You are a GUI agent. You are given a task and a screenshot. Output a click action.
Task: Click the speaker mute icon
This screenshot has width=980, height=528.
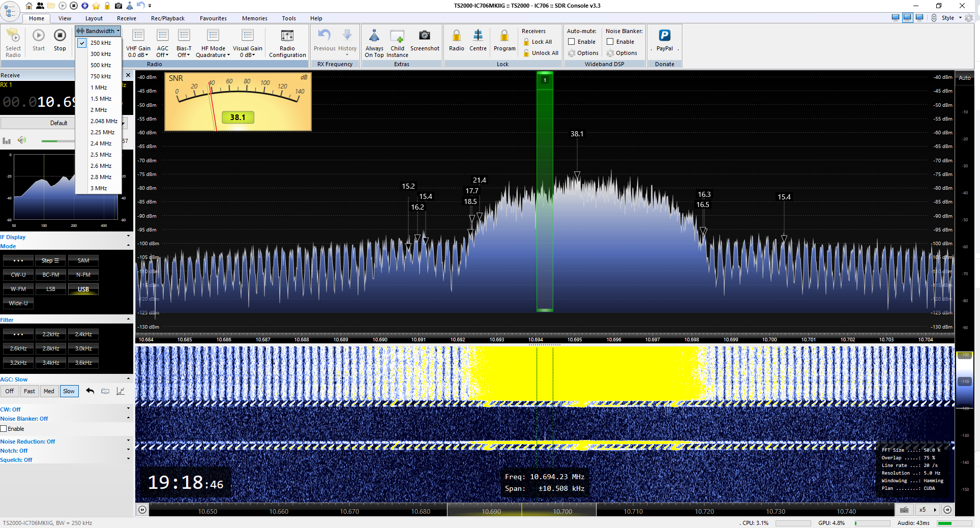tap(22, 140)
